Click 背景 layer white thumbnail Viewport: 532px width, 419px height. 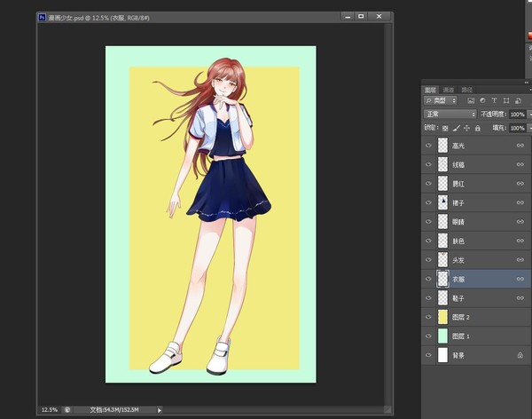[442, 355]
